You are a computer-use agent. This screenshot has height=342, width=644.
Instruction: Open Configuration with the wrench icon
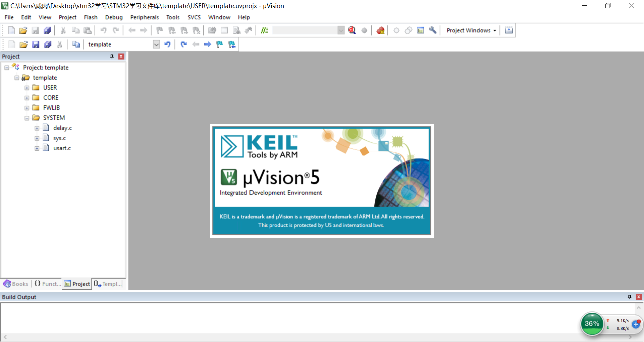(x=433, y=31)
